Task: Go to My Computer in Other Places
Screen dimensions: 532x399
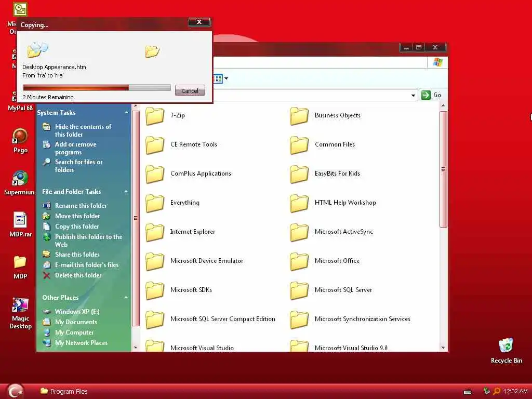Action: (x=74, y=332)
